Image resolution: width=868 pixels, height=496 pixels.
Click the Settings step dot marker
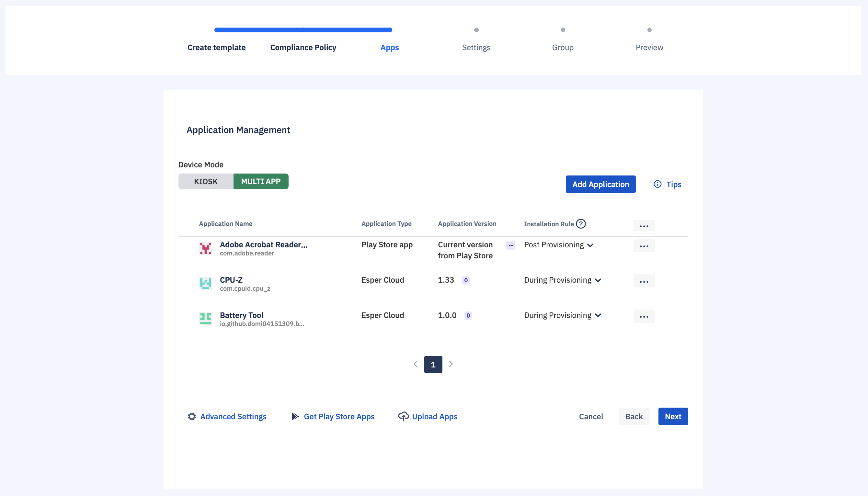pyautogui.click(x=476, y=30)
